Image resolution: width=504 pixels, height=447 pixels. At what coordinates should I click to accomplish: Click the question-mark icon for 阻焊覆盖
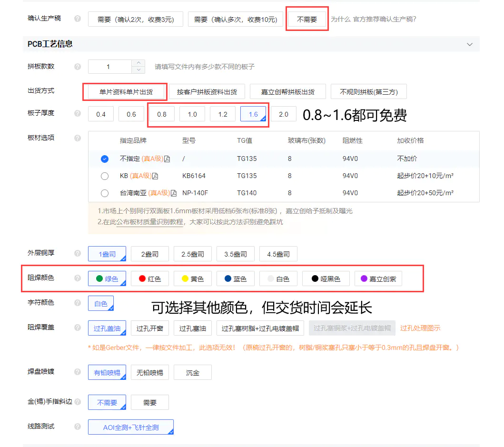pos(78,328)
